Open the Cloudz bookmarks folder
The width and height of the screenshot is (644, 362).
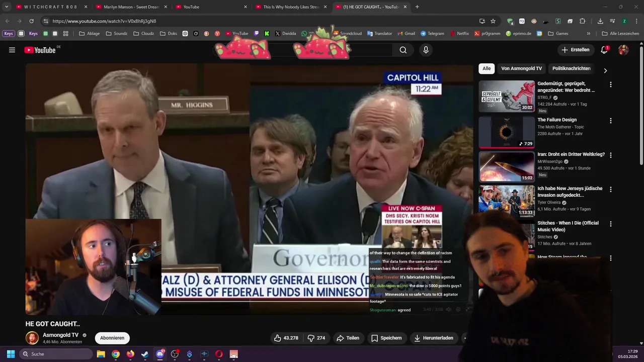click(x=143, y=34)
